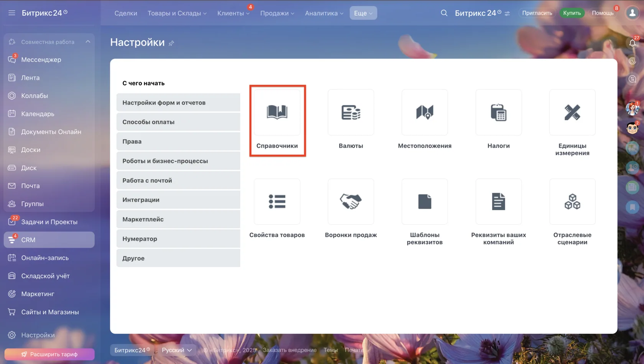Select the Нумератор settings section
Image resolution: width=644 pixels, height=364 pixels.
tap(178, 239)
